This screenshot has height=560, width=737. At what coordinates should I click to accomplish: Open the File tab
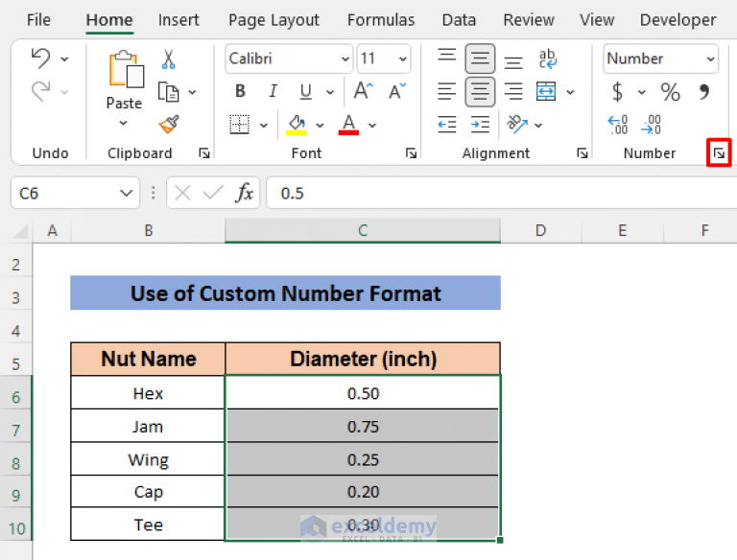pyautogui.click(x=38, y=20)
